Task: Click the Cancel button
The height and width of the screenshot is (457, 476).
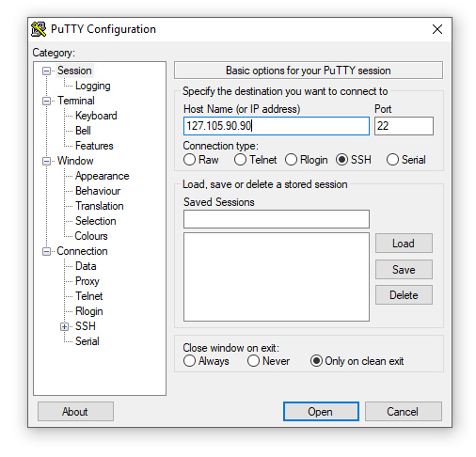Action: [x=404, y=412]
